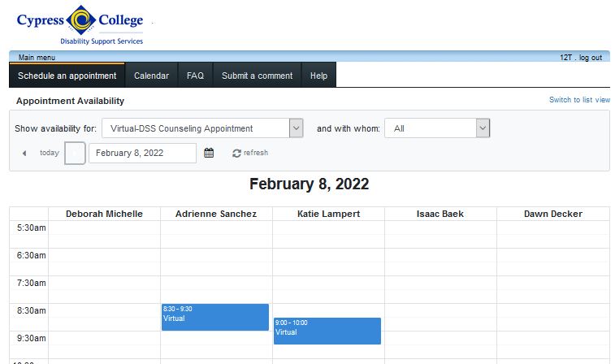Click Adrienne Sanchez column header

[x=216, y=214]
